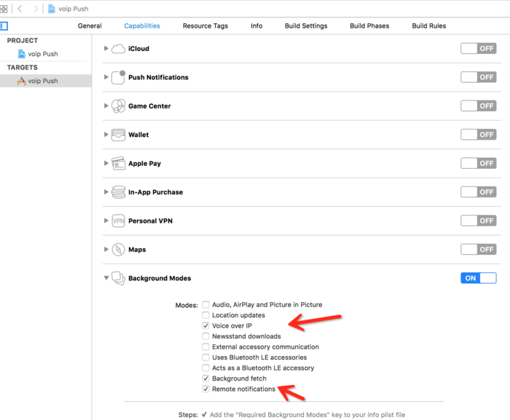Switch to the General tab
The width and height of the screenshot is (510, 420).
(x=90, y=25)
